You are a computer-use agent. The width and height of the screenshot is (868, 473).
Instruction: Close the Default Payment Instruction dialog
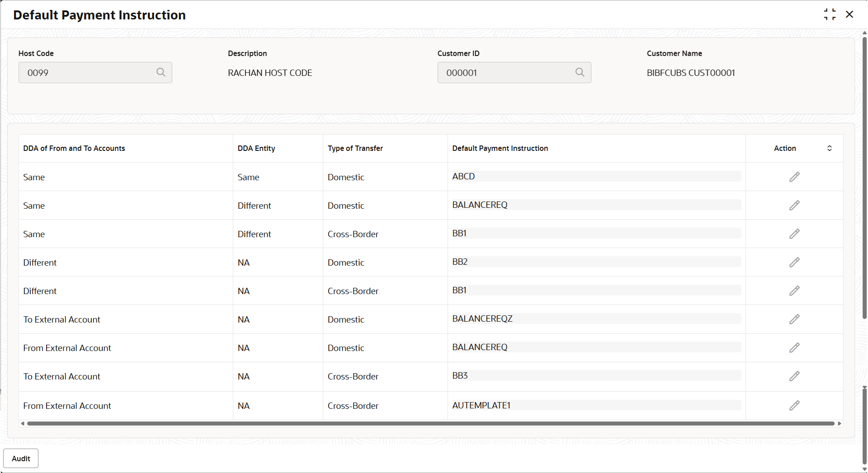coord(849,14)
